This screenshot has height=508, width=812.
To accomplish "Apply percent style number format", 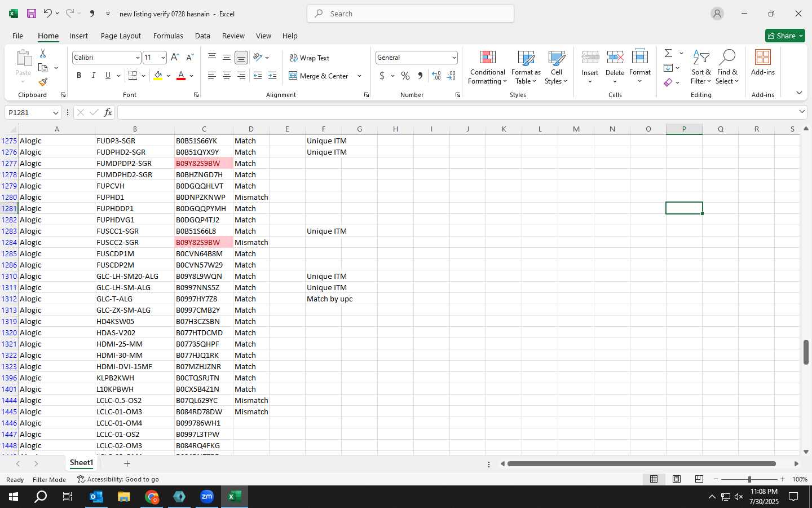I will (x=405, y=76).
